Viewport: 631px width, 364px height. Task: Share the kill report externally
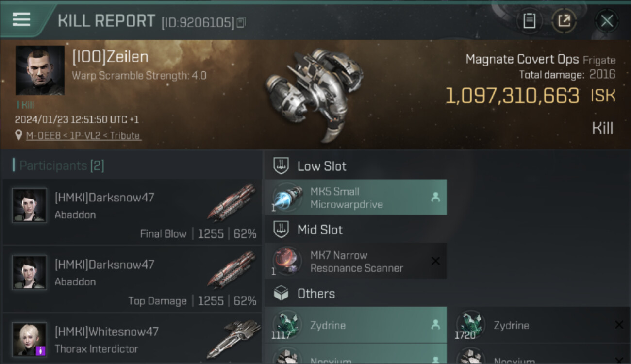[564, 21]
